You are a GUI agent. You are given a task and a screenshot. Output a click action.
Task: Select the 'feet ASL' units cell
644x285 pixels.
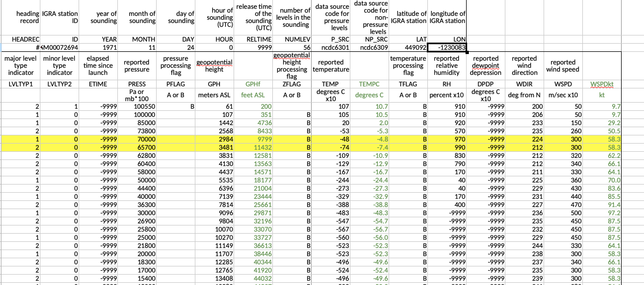[x=254, y=96]
